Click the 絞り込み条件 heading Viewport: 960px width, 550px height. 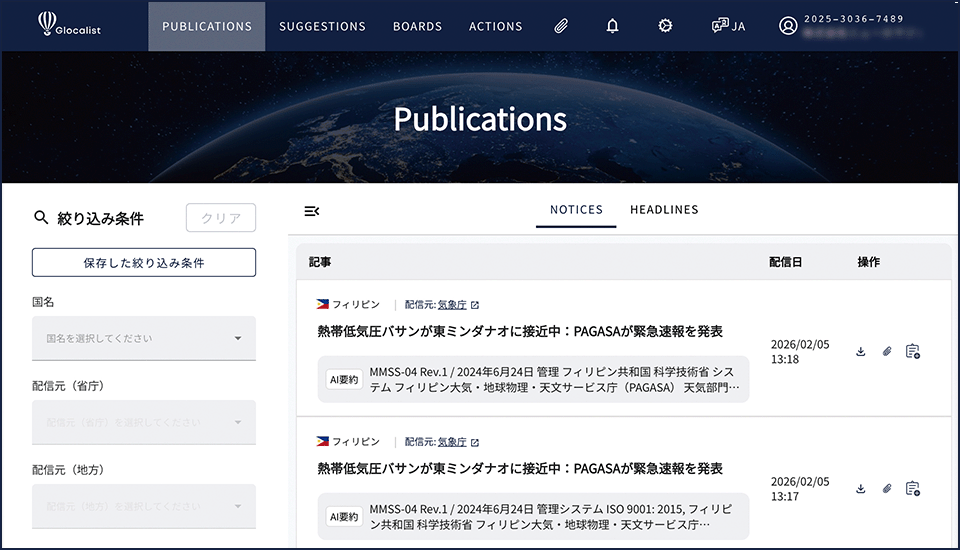click(x=100, y=219)
